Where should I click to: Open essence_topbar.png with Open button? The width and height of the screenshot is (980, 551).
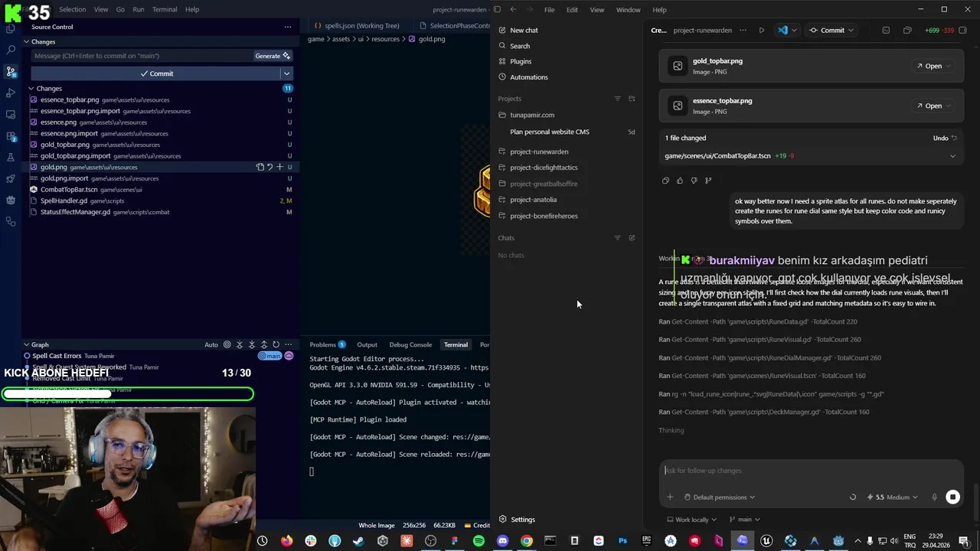click(933, 106)
